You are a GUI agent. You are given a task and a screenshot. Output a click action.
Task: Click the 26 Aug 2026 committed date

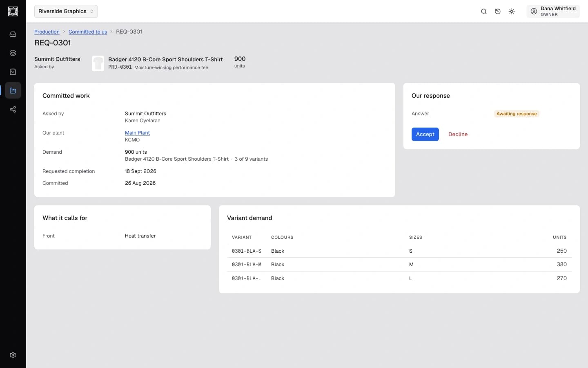click(x=140, y=183)
